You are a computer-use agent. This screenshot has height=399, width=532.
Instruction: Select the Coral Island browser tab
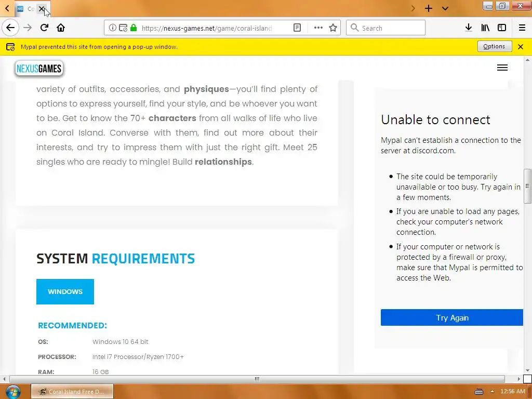(26, 9)
